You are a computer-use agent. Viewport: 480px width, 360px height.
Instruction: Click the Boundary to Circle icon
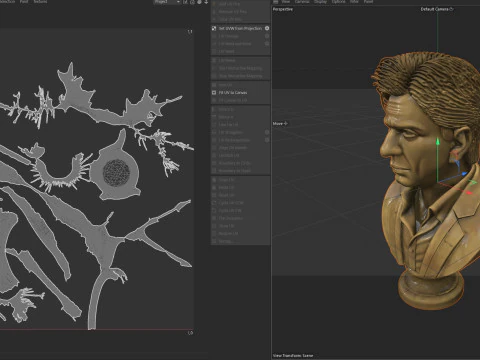(x=214, y=163)
